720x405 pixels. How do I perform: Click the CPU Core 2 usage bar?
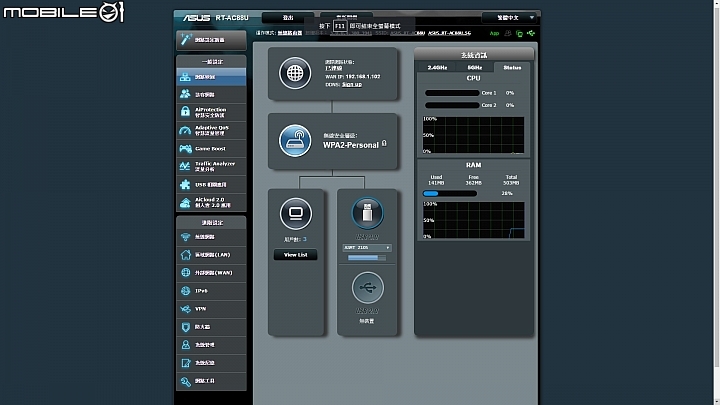[x=452, y=105]
